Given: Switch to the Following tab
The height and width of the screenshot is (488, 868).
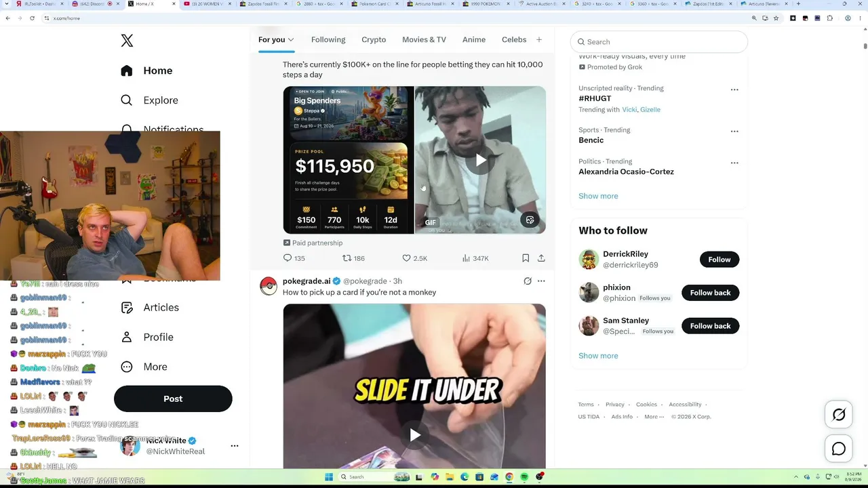Looking at the screenshot, I should (328, 39).
